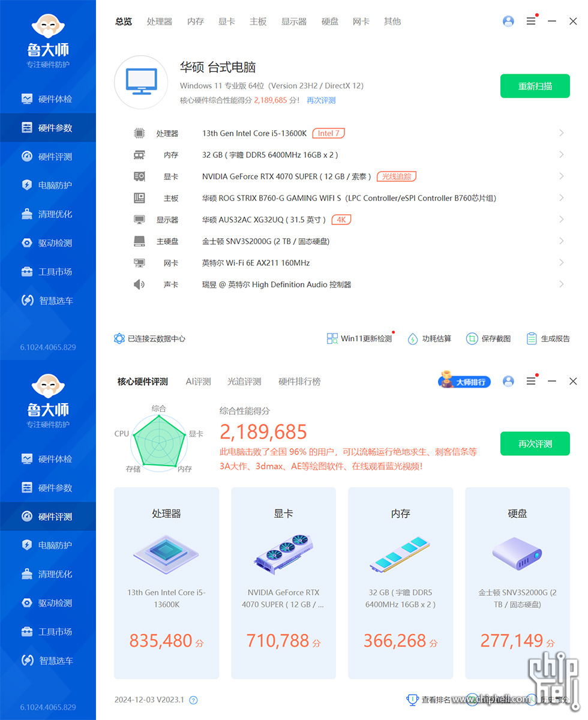
Task: Switch to the 主板 tab
Action: pos(258,22)
